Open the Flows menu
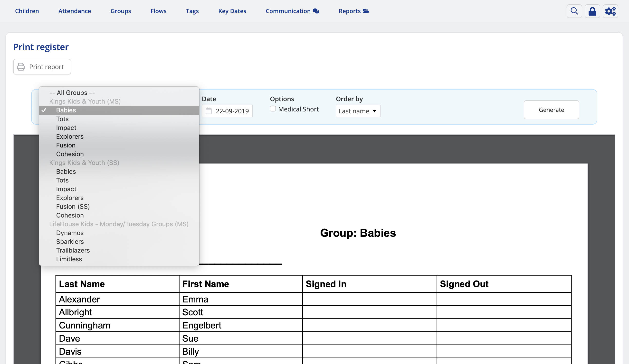629x364 pixels. (158, 11)
